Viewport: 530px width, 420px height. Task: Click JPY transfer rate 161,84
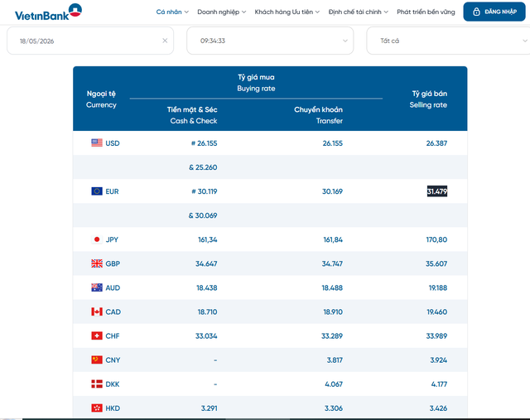point(333,239)
